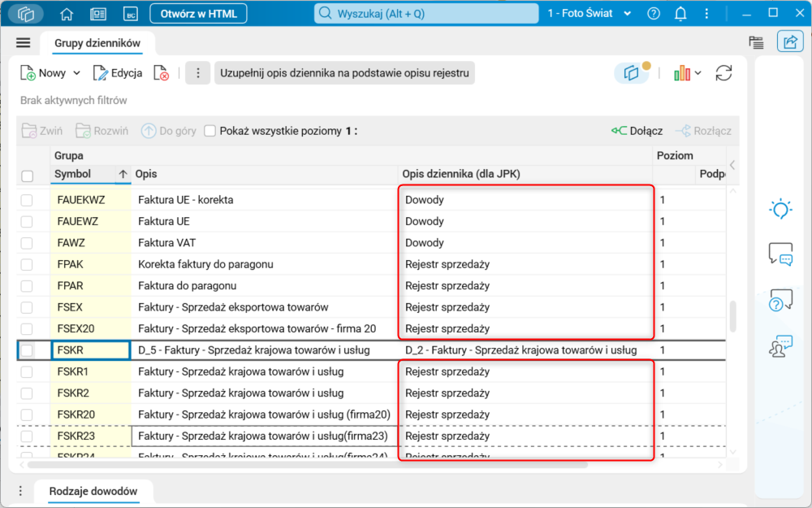This screenshot has width=812, height=508.
Task: Click the refresh icon
Action: 723,73
